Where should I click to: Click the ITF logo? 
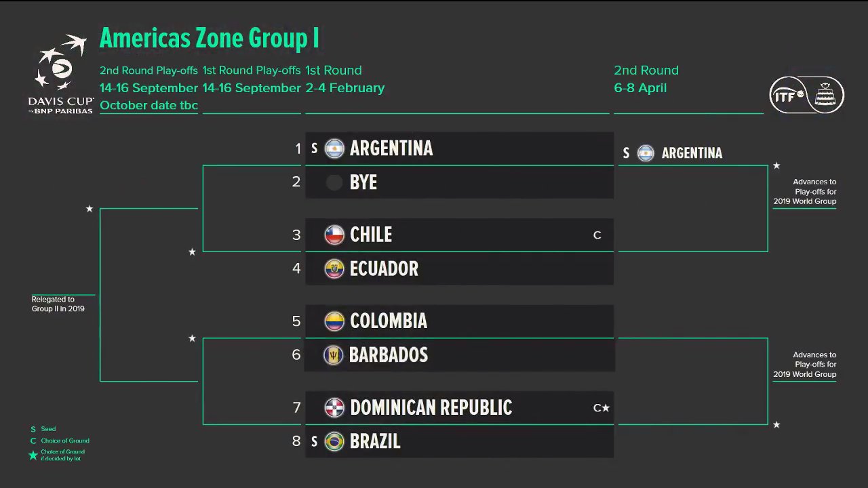coord(806,94)
